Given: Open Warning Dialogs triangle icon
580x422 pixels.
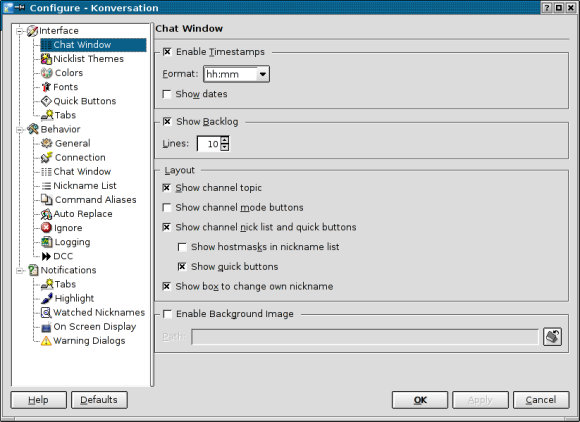Looking at the screenshot, I should pos(46,341).
